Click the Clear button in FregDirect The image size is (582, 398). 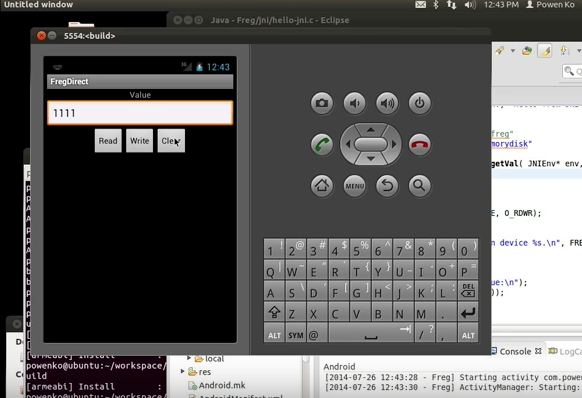171,141
